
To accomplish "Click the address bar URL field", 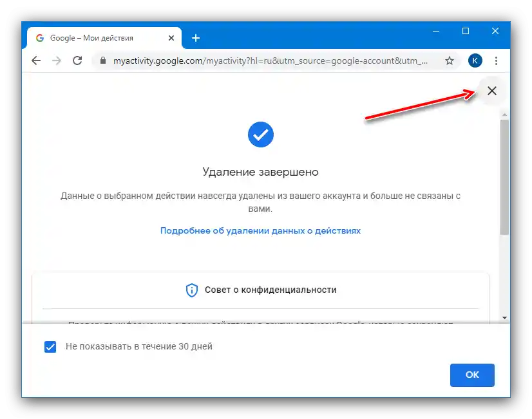I will 270,61.
